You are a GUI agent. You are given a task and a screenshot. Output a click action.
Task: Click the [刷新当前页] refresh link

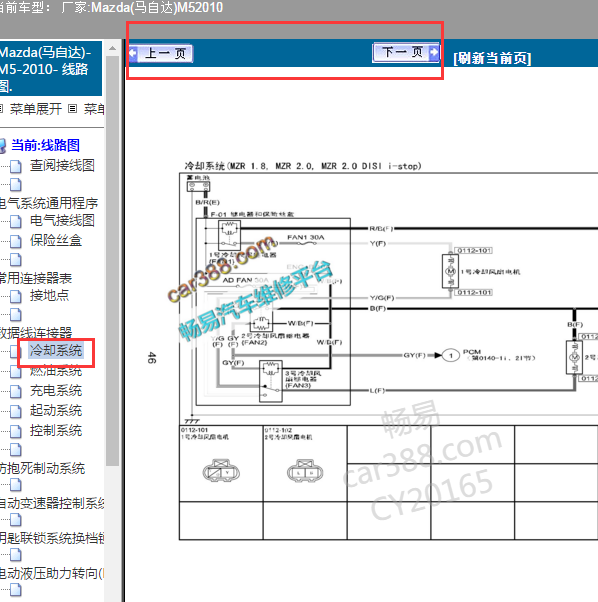tap(492, 58)
